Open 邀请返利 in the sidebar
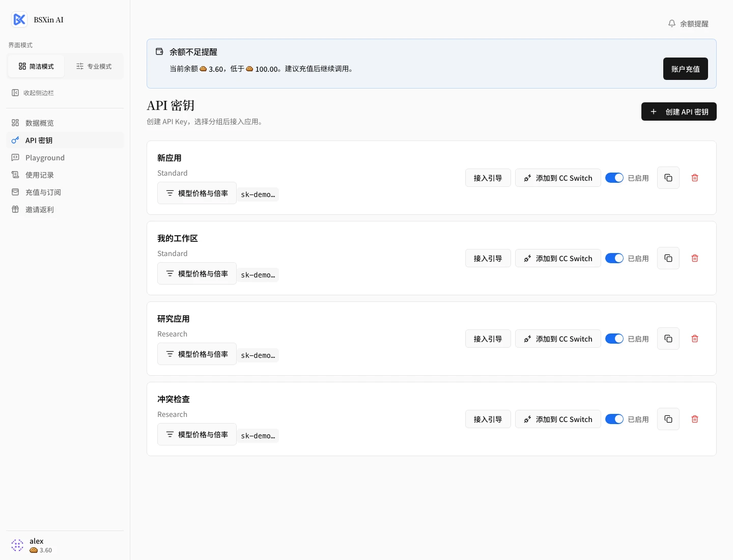The width and height of the screenshot is (733, 560). (x=65, y=209)
